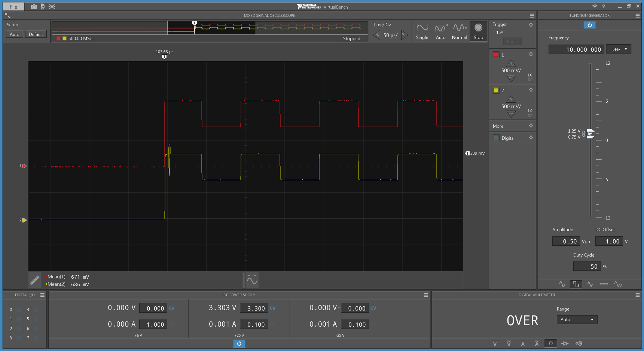Select square waveform
644x351 pixels.
(x=576, y=284)
